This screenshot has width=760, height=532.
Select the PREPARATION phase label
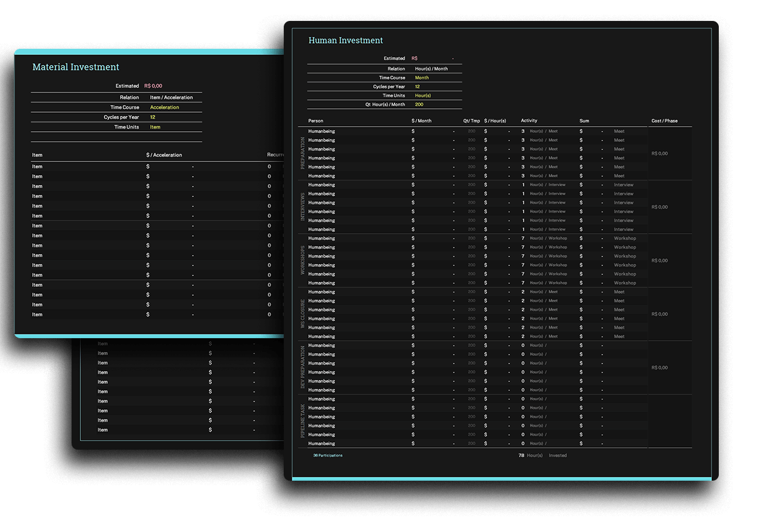click(x=302, y=153)
